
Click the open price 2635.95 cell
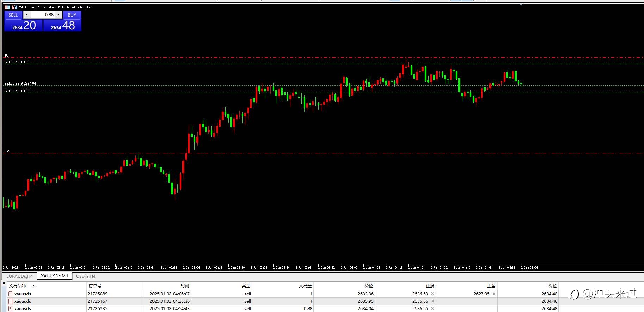click(x=365, y=301)
